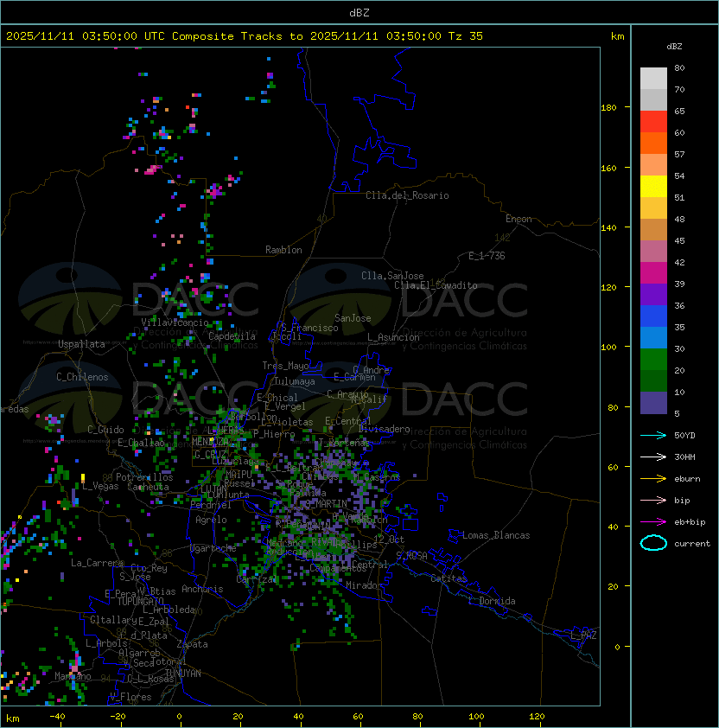Click the cyan 50YD arrow in the legend
This screenshot has height=728, width=719.
coord(653,435)
